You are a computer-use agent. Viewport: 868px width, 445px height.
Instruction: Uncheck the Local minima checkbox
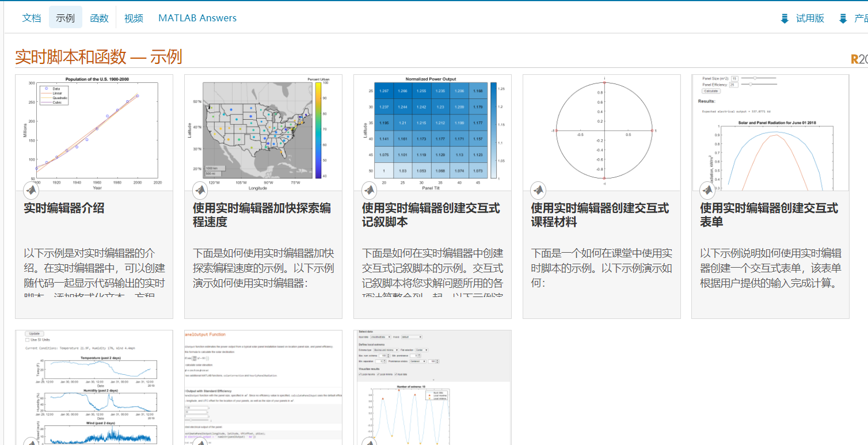(x=378, y=374)
